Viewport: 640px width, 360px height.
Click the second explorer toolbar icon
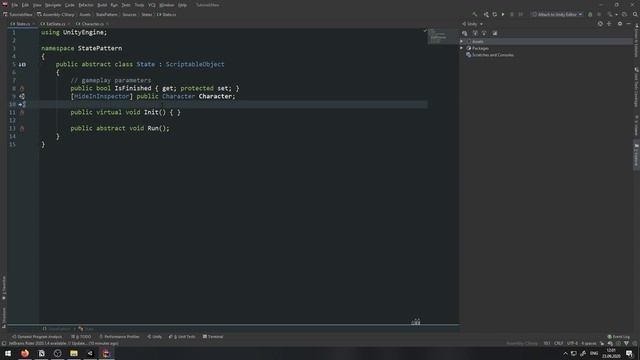[475, 33]
